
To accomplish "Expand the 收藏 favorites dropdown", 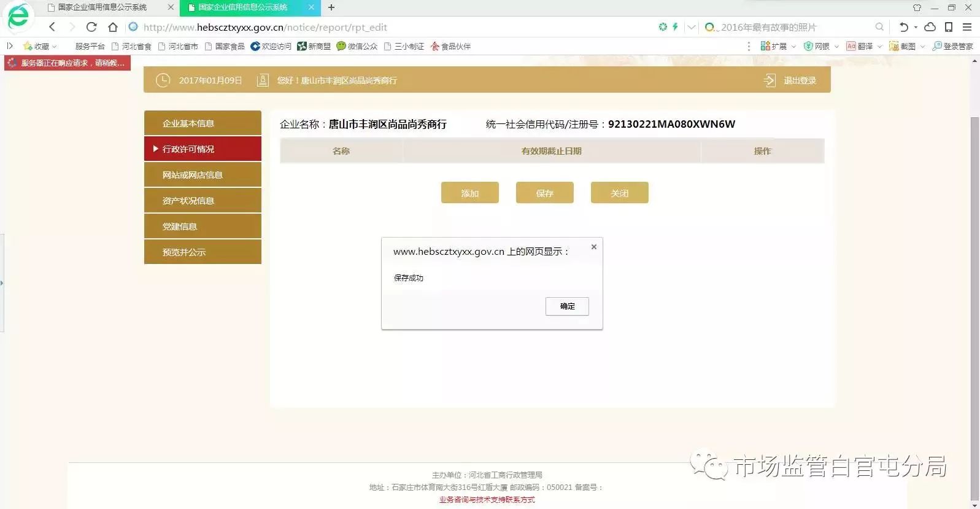I will 55,47.
